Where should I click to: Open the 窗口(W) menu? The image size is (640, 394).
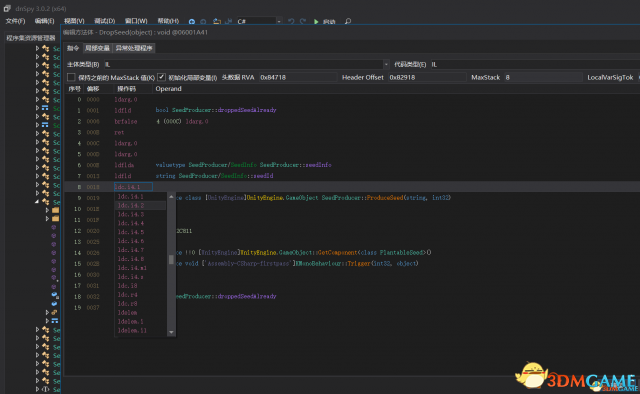(x=136, y=21)
